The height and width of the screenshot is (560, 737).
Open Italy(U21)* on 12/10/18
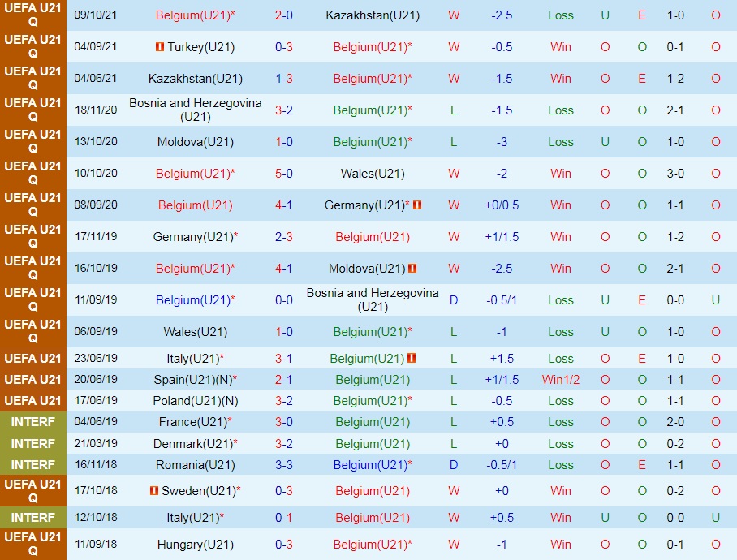coord(196,518)
